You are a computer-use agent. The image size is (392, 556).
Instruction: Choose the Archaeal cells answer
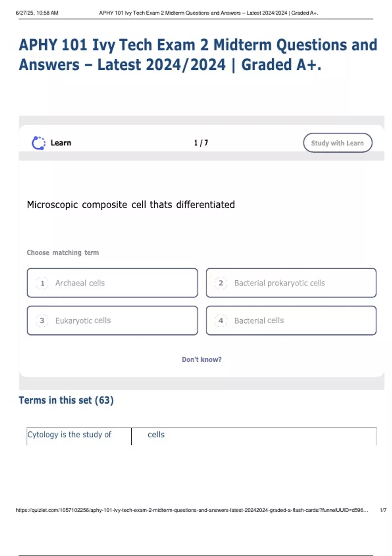(112, 283)
